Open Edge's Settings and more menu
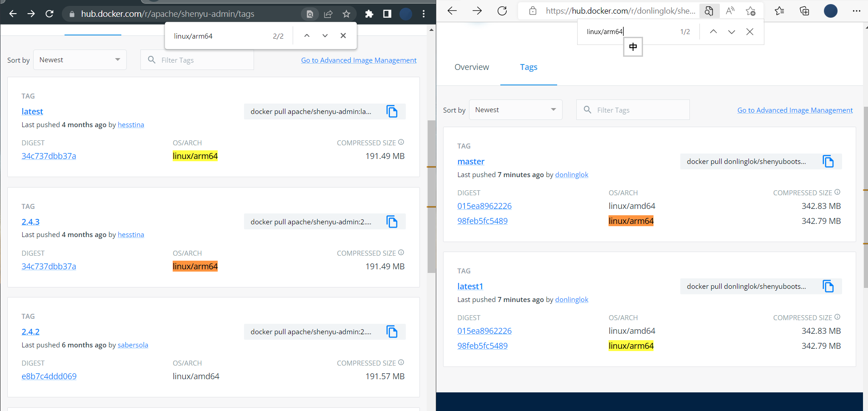This screenshot has height=411, width=868. click(x=857, y=10)
